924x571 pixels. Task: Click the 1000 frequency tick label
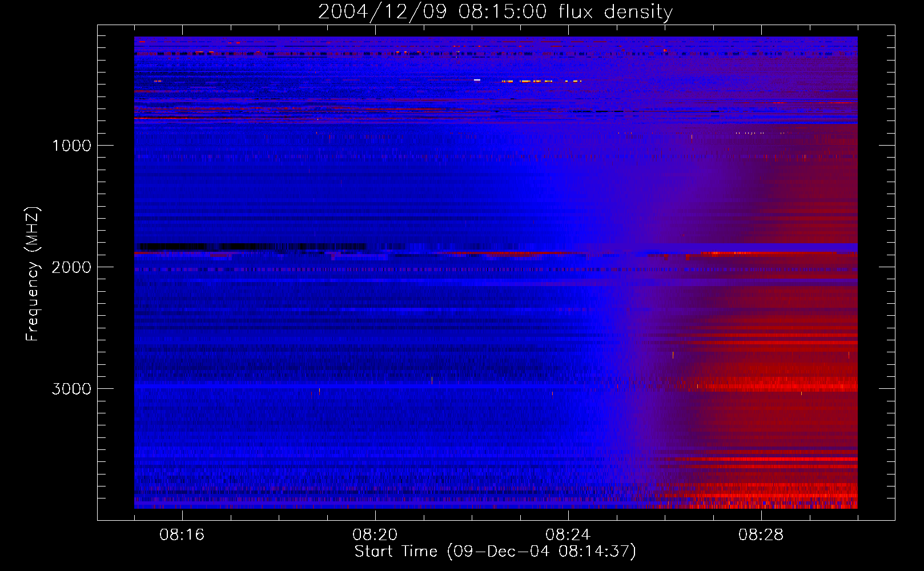71,146
